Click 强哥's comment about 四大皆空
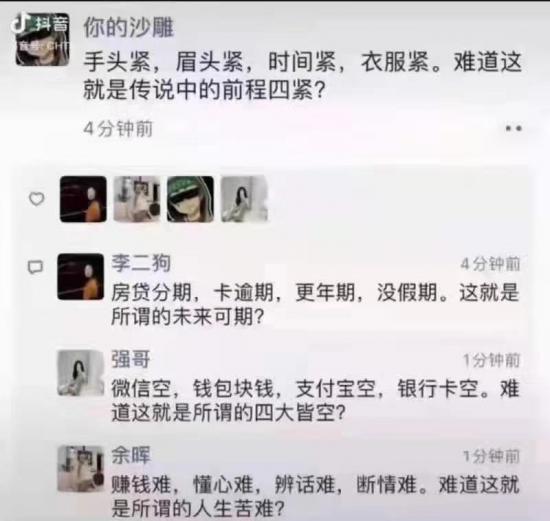This screenshot has width=550, height=521. click(315, 400)
